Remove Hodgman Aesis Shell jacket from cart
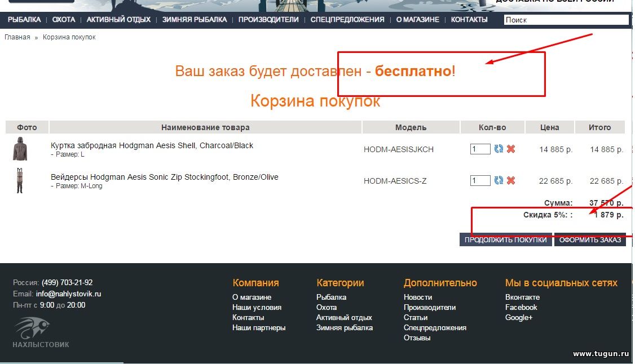Image resolution: width=635 pixels, height=364 pixels. (511, 149)
